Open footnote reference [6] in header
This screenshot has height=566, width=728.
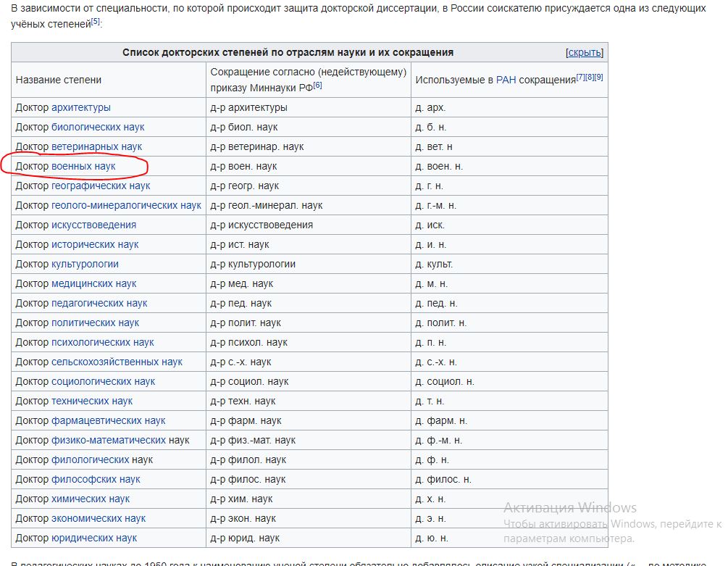coord(317,86)
